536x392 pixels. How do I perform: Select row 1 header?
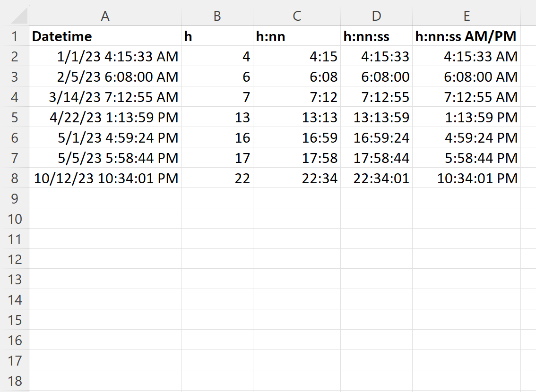pyautogui.click(x=15, y=36)
